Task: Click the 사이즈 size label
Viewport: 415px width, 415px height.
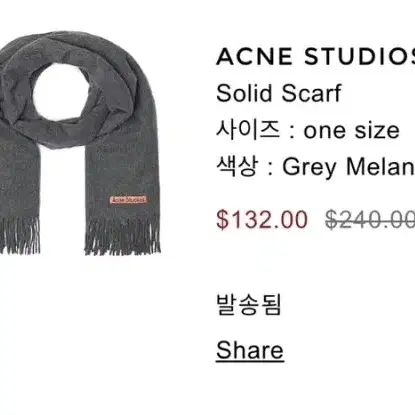Action: click(248, 130)
